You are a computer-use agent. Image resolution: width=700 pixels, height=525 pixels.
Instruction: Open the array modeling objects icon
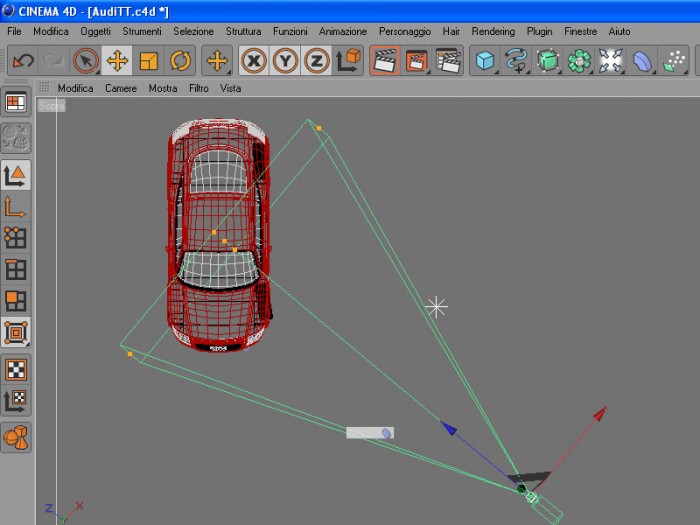[579, 60]
